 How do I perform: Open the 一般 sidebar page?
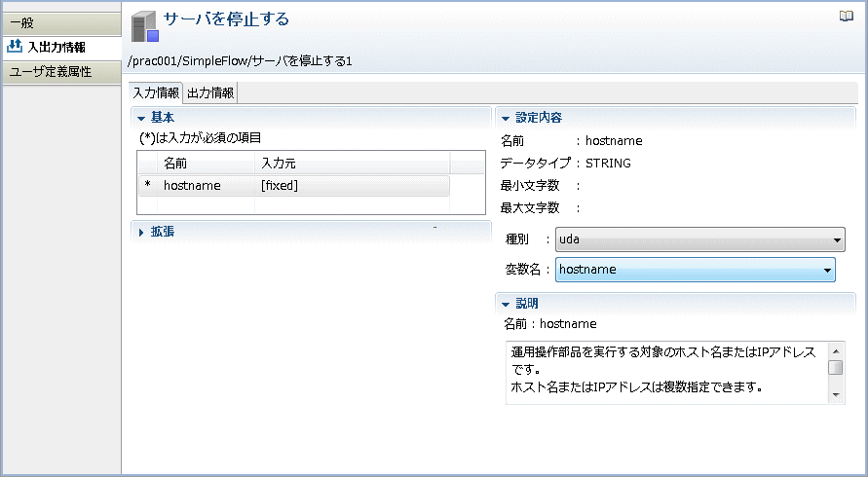61,23
